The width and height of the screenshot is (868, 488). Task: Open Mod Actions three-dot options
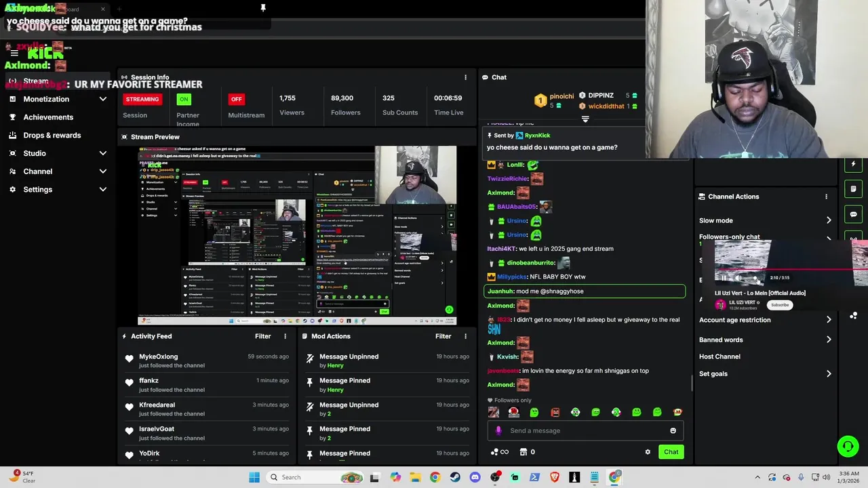tap(465, 336)
